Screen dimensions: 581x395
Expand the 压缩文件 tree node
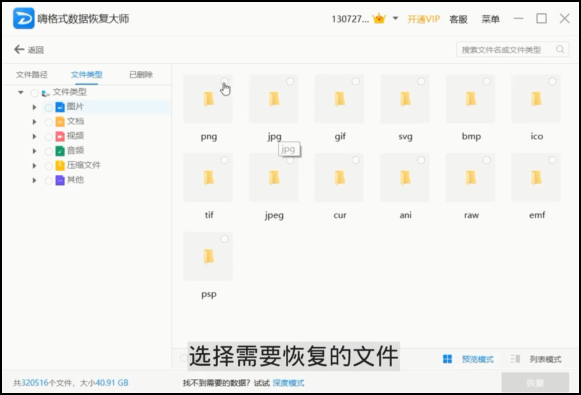(x=34, y=166)
